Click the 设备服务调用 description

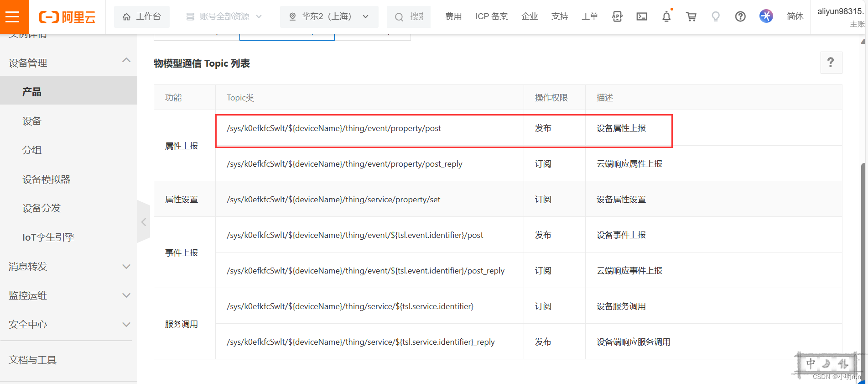point(621,306)
